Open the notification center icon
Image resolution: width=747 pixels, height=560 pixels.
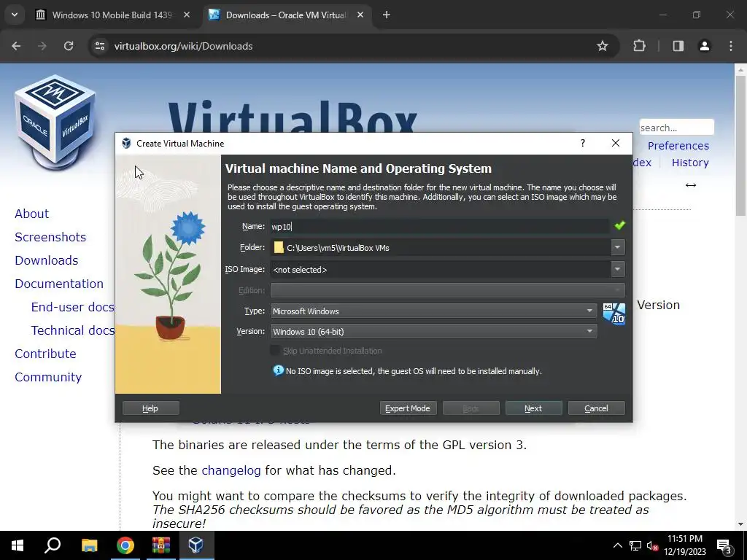click(724, 545)
